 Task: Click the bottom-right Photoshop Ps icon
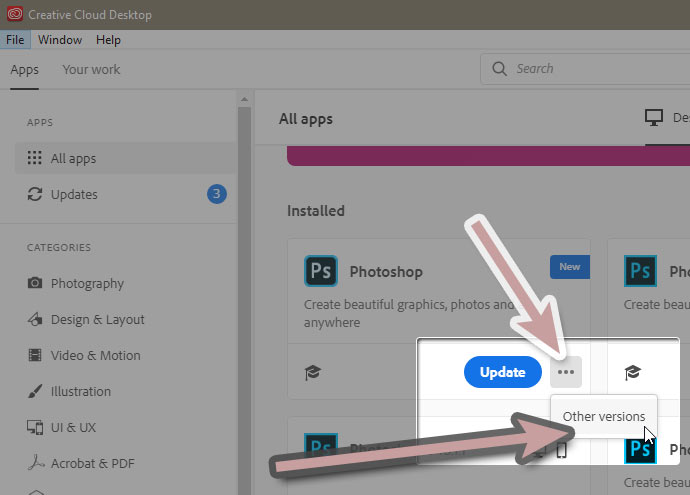[x=640, y=448]
